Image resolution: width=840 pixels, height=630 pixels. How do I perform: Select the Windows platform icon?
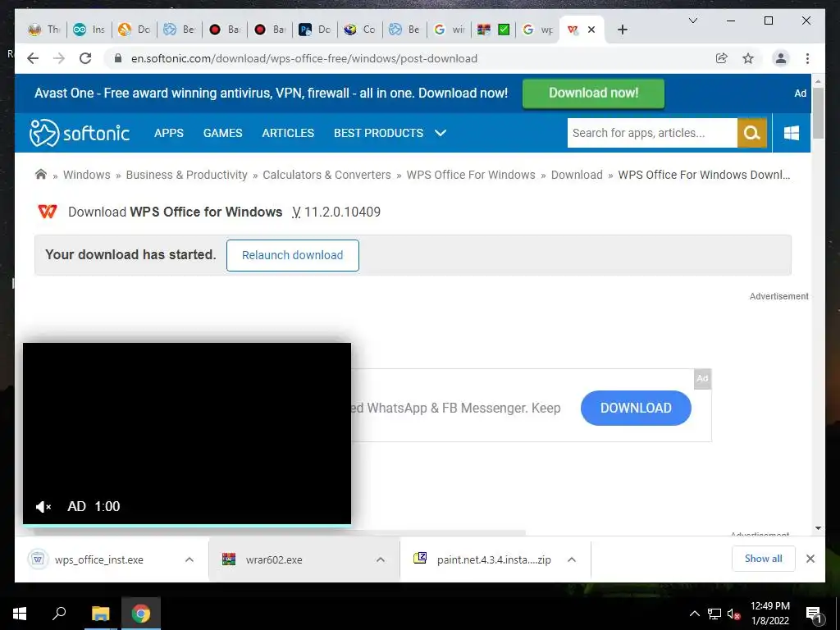[x=792, y=133]
